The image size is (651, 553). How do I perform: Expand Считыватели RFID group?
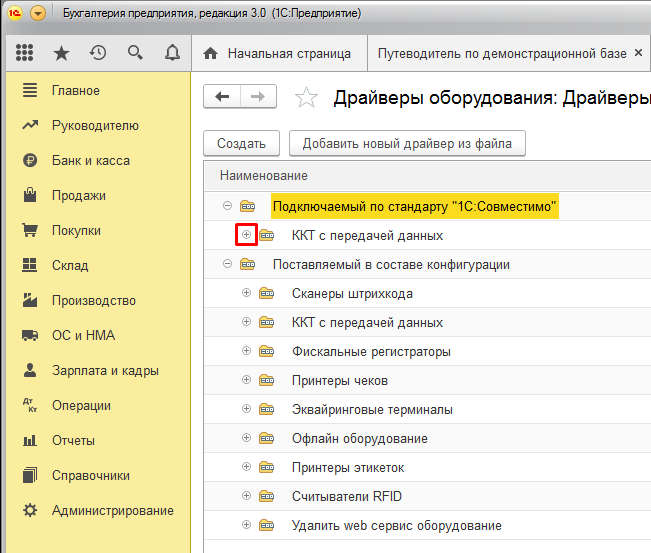246,496
